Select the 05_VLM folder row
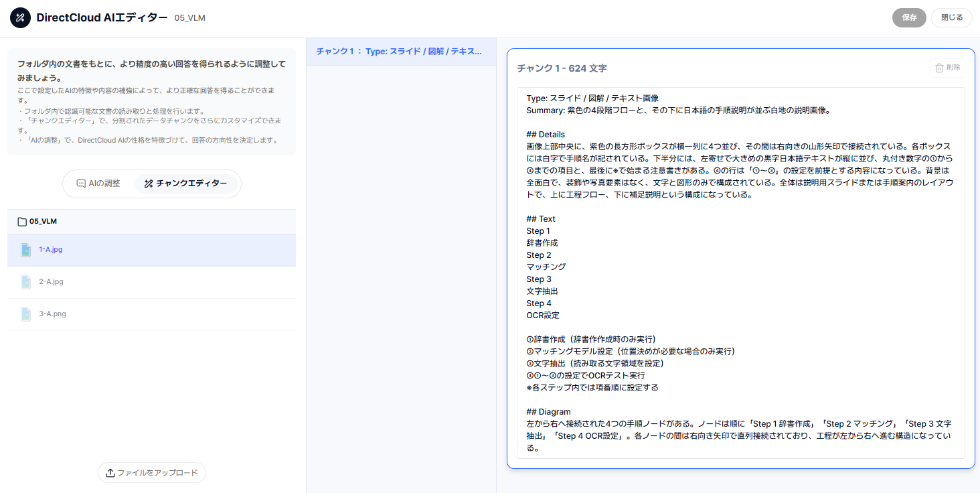The image size is (980, 493). [151, 222]
